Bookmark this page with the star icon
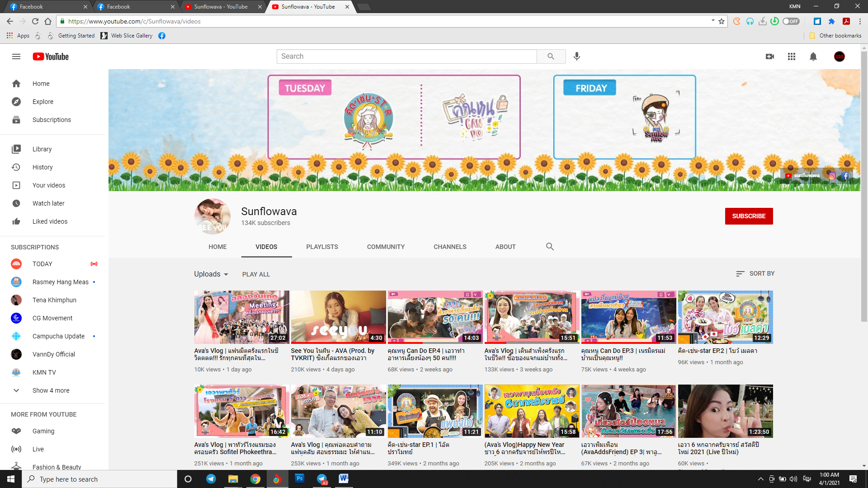The image size is (868, 488). tap(722, 21)
